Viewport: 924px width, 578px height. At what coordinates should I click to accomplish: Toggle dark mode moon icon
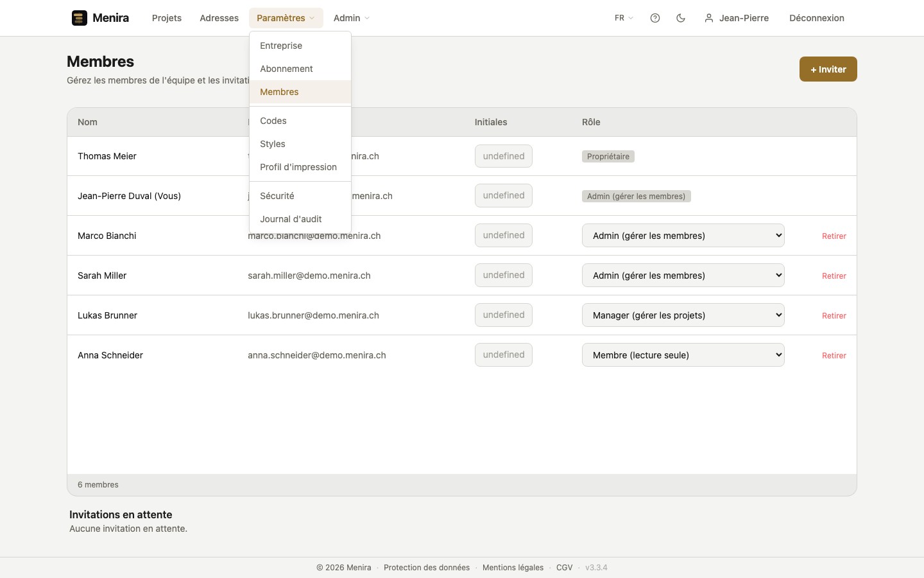(x=681, y=18)
